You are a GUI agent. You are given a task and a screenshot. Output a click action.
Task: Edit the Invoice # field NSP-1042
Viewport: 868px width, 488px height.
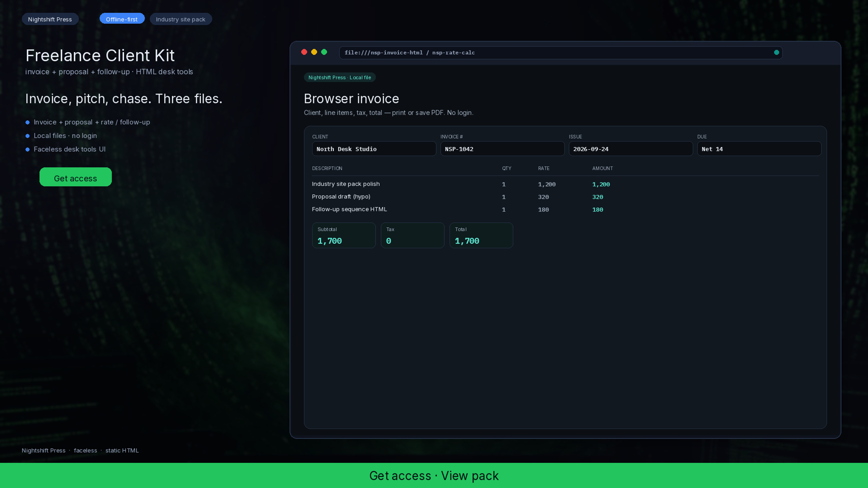click(502, 149)
